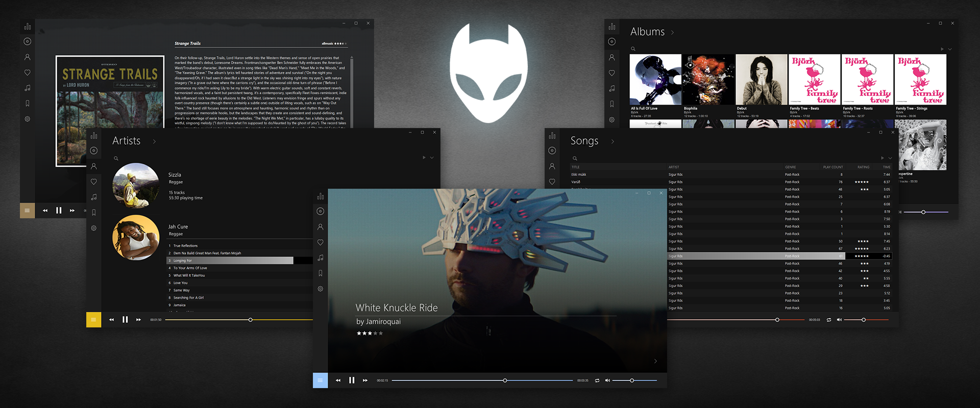The height and width of the screenshot is (408, 980).
Task: Expand chevron beside Artists heading
Action: (x=154, y=142)
